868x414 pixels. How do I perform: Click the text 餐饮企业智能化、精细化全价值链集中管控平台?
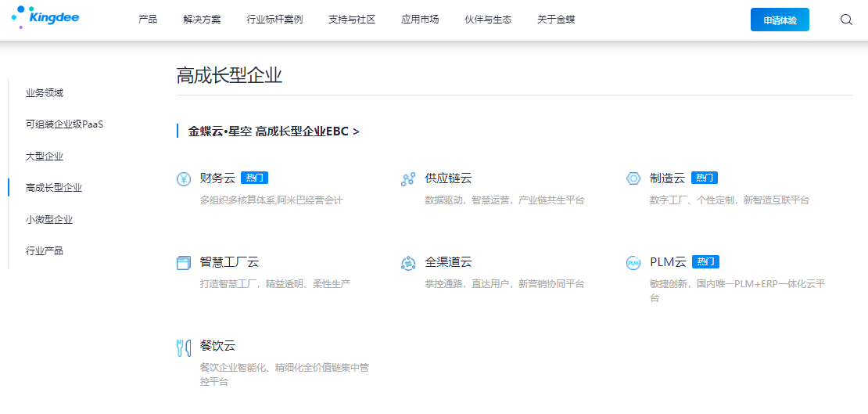[x=284, y=375]
